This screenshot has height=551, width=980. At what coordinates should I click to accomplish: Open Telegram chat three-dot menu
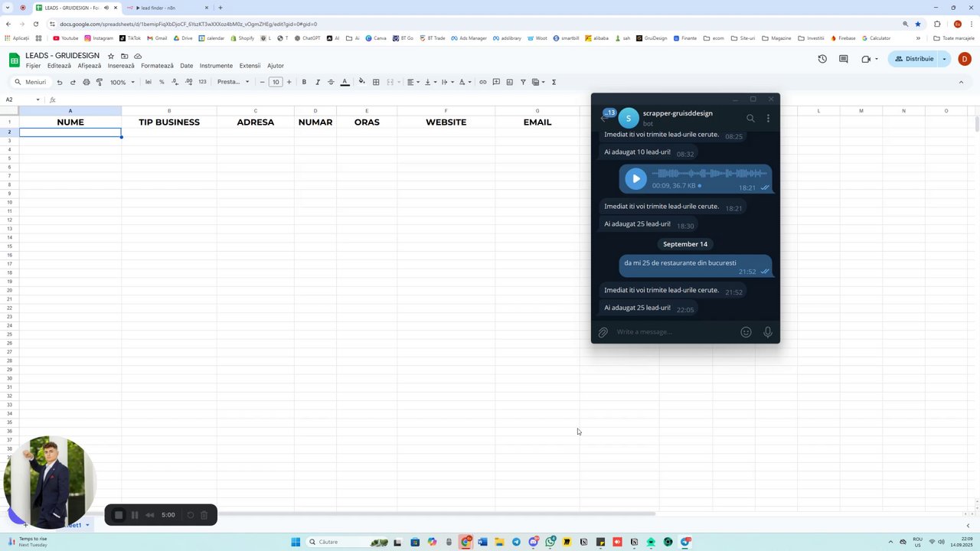click(x=768, y=118)
